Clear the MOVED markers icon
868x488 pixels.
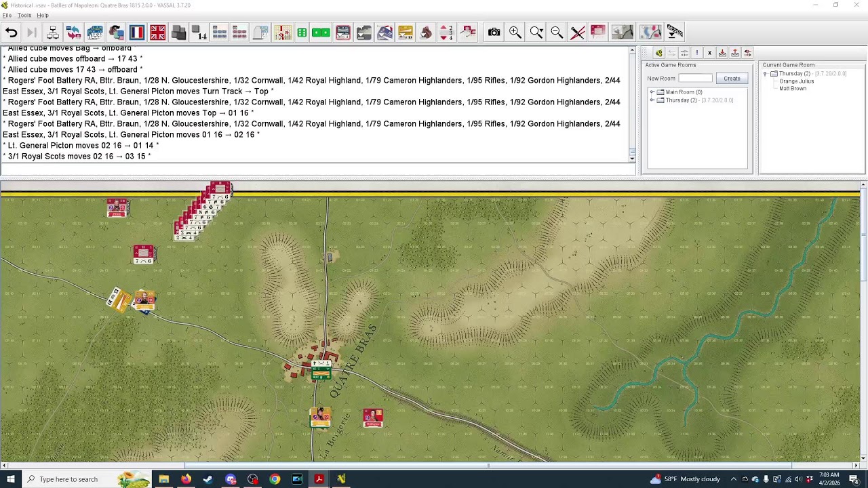pyautogui.click(x=675, y=32)
